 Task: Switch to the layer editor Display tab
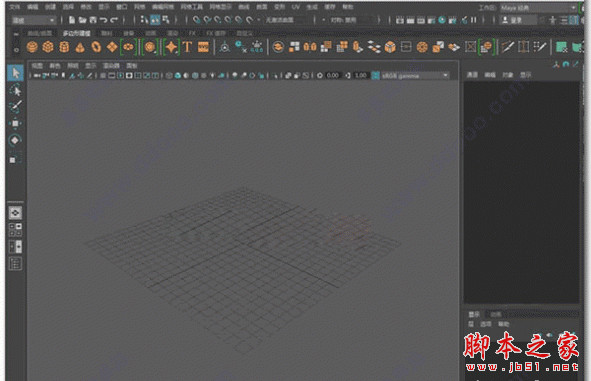474,314
